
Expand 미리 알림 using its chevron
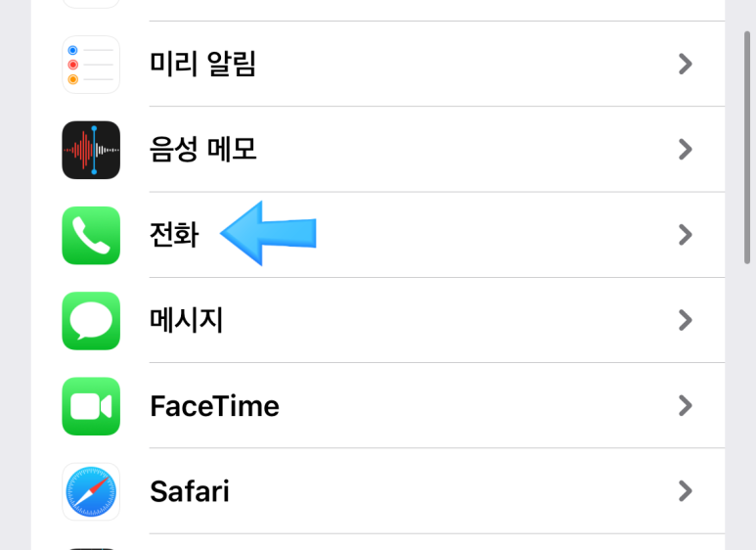686,65
